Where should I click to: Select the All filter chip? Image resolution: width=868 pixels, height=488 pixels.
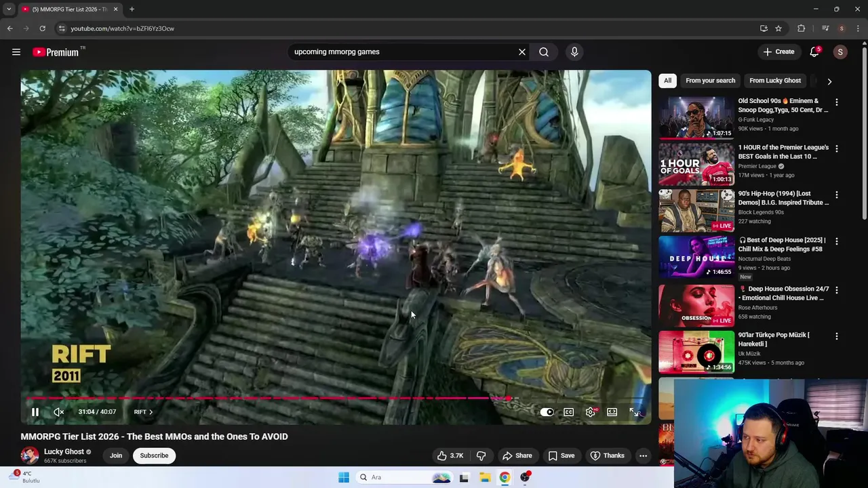click(x=667, y=81)
